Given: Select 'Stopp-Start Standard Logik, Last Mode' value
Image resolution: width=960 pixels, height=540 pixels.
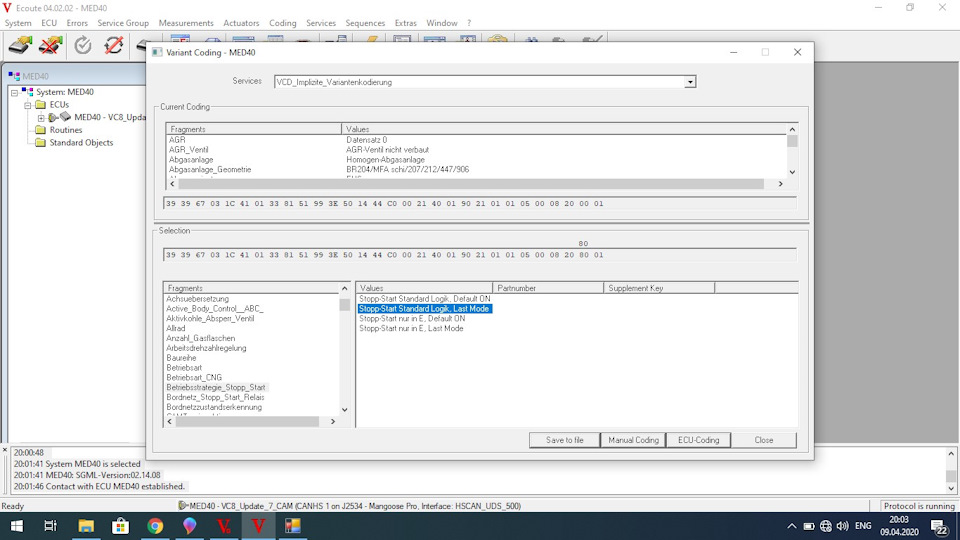Looking at the screenshot, I should [x=424, y=309].
